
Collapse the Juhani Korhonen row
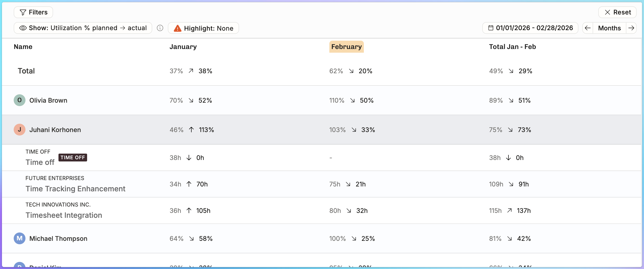(x=322, y=130)
